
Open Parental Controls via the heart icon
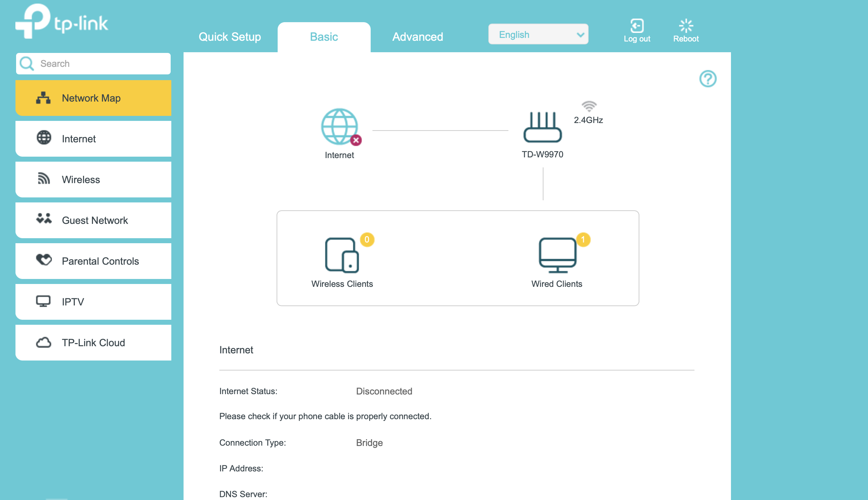43,261
